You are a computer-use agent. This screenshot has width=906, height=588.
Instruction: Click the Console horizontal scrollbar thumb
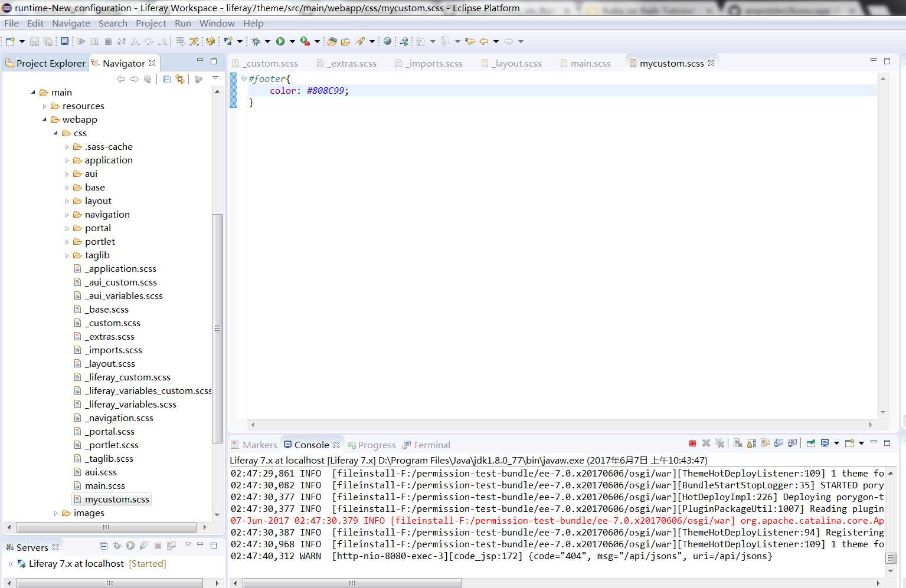[x=352, y=583]
